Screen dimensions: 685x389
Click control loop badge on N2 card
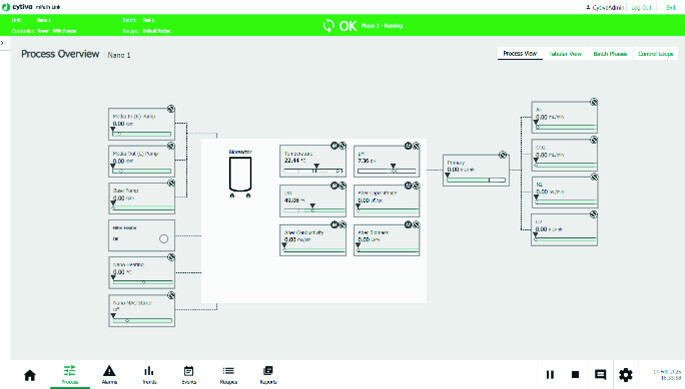pyautogui.click(x=594, y=177)
